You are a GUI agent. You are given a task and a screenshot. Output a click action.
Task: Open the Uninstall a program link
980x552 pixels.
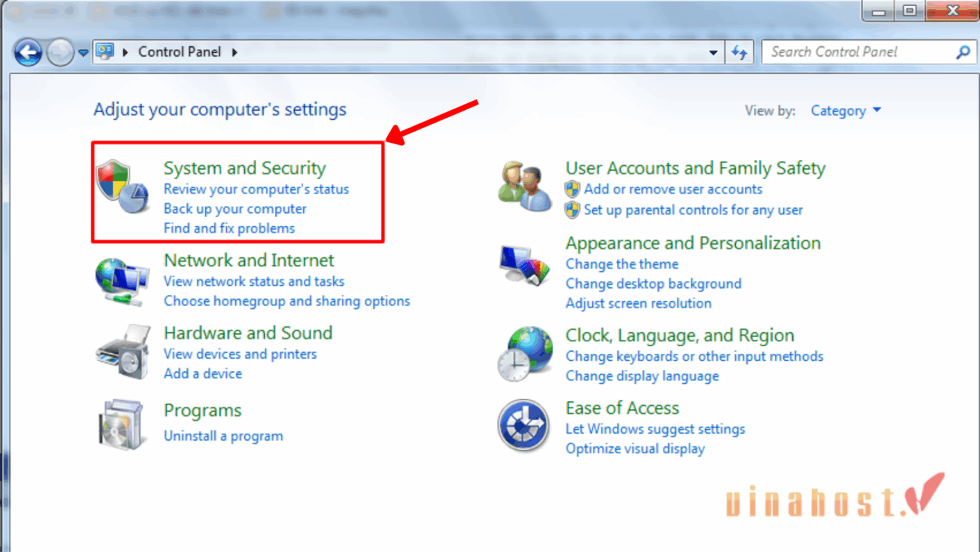223,436
